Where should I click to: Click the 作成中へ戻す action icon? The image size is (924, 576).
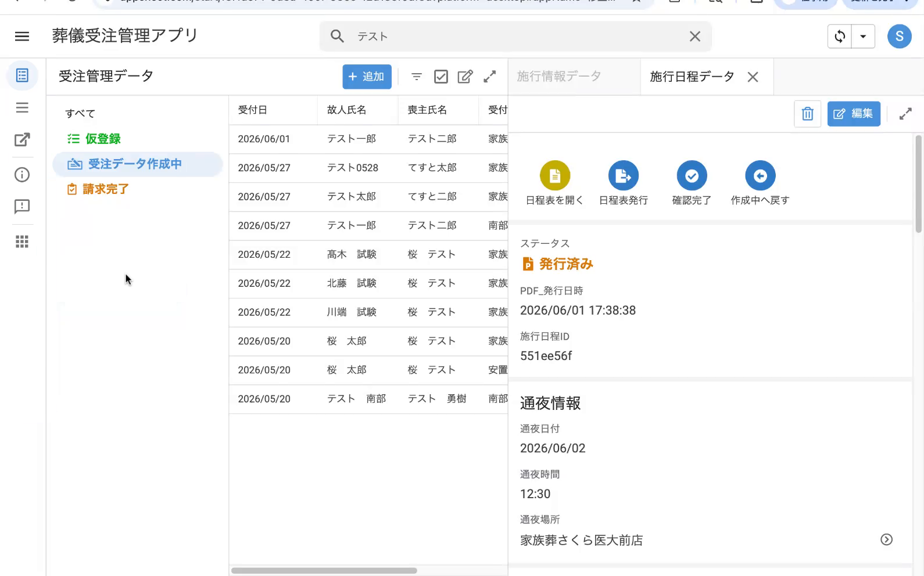click(760, 176)
